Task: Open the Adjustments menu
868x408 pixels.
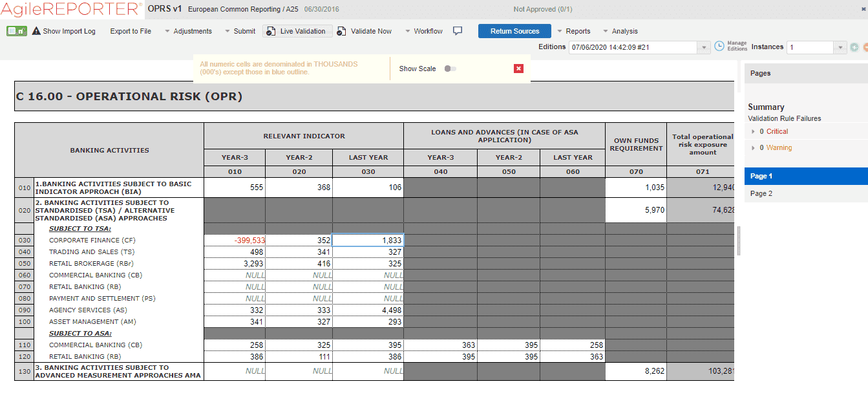Action: coord(188,31)
